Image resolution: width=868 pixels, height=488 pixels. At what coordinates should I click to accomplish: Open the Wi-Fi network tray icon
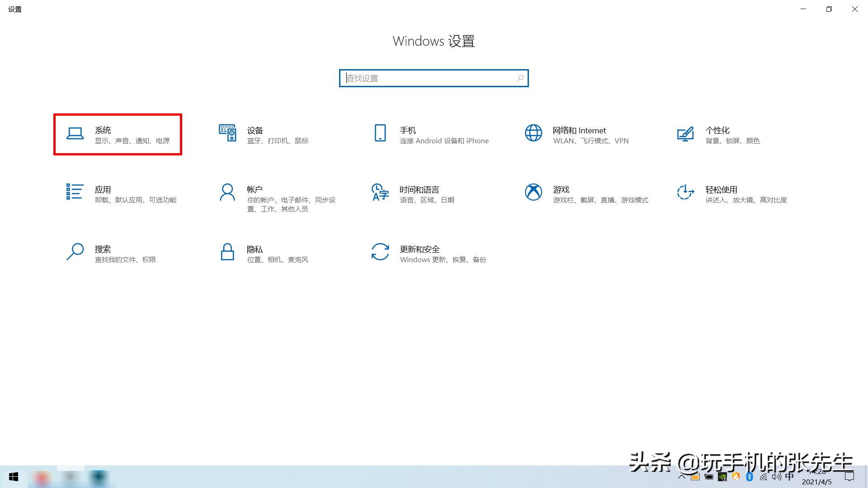click(x=763, y=477)
